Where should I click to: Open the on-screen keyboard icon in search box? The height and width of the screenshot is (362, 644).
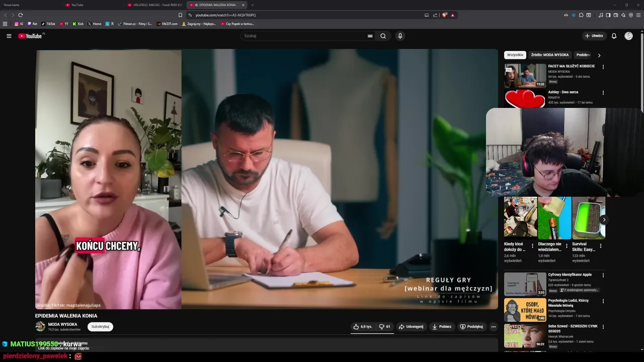(370, 36)
